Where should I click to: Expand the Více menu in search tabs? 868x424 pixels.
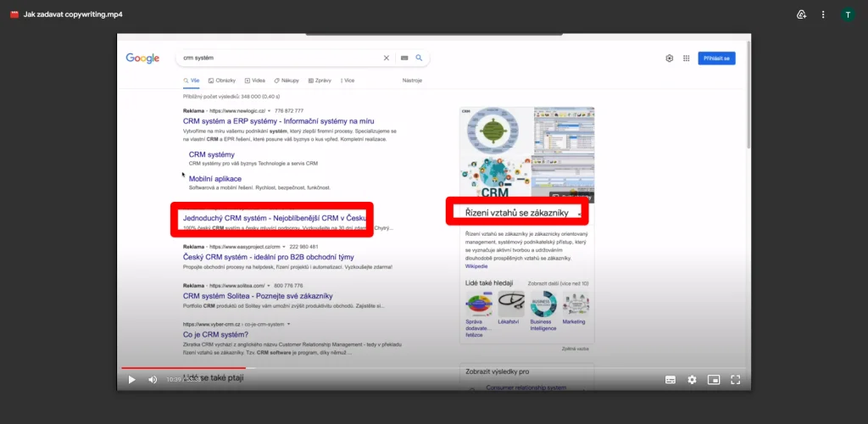(348, 81)
